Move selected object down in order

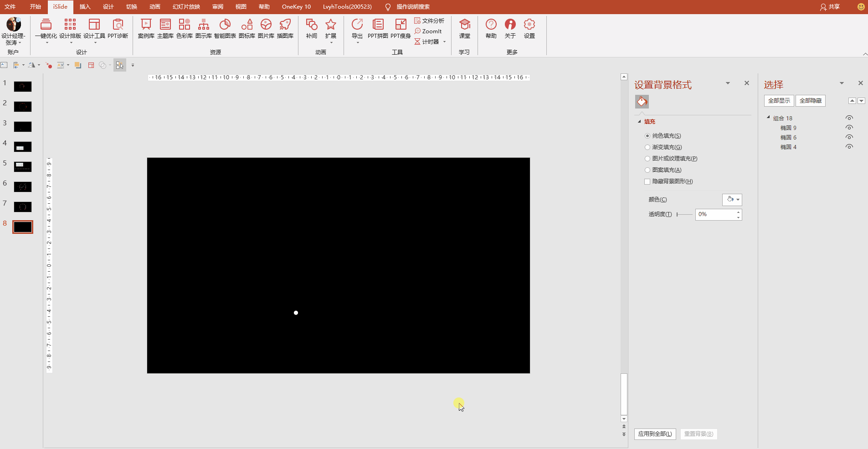tap(861, 101)
